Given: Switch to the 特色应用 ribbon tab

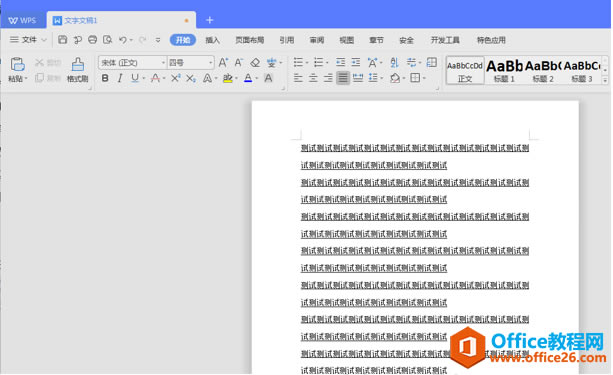Looking at the screenshot, I should pos(491,40).
